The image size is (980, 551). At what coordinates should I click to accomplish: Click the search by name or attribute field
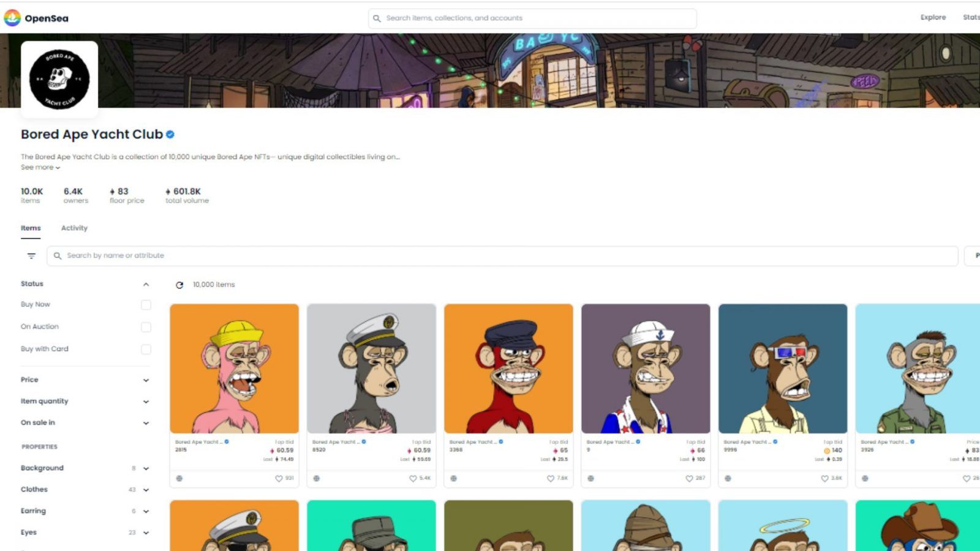click(x=502, y=256)
